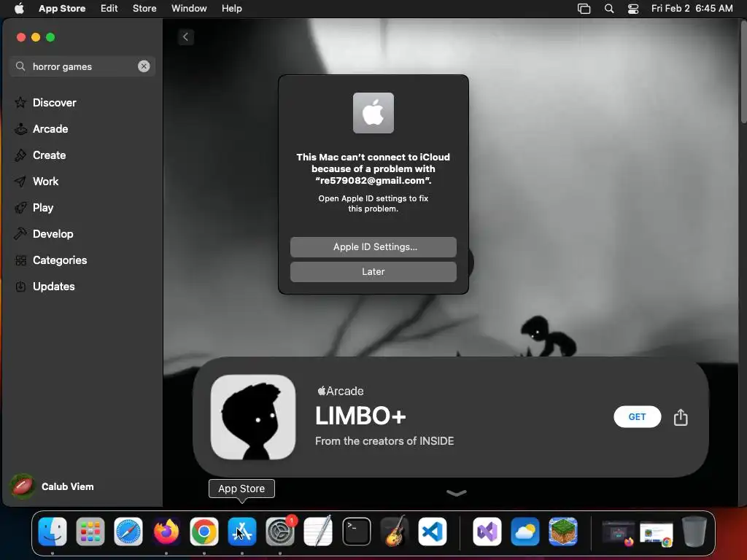Click the Work paper plane icon
Image resolution: width=747 pixels, height=560 pixels.
pyautogui.click(x=20, y=182)
